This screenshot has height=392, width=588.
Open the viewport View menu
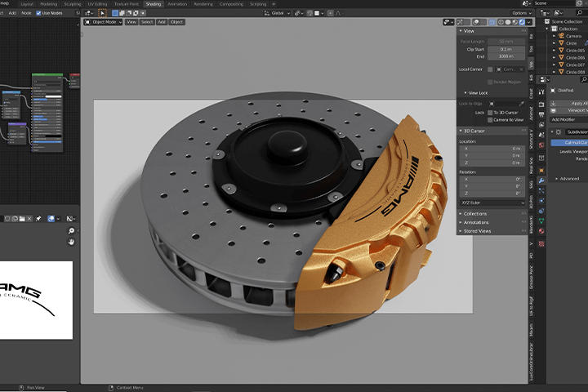(131, 22)
